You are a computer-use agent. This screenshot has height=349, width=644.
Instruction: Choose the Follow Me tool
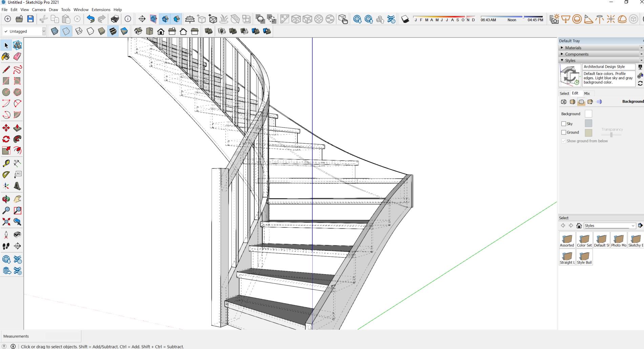click(17, 139)
